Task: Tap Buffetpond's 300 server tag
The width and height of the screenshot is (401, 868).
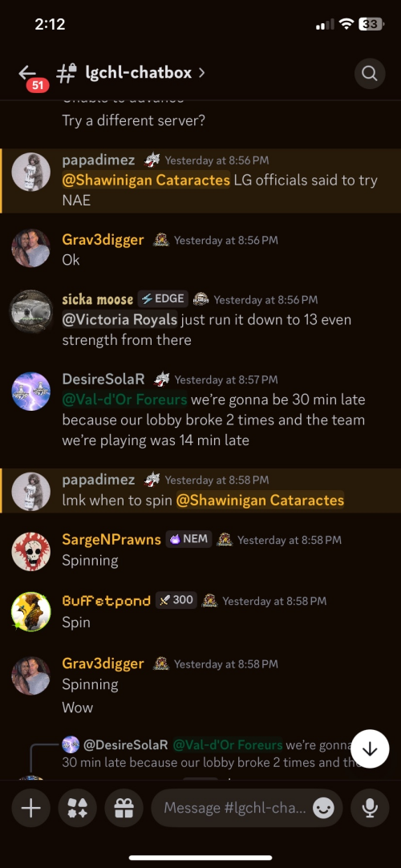Action: pyautogui.click(x=176, y=601)
